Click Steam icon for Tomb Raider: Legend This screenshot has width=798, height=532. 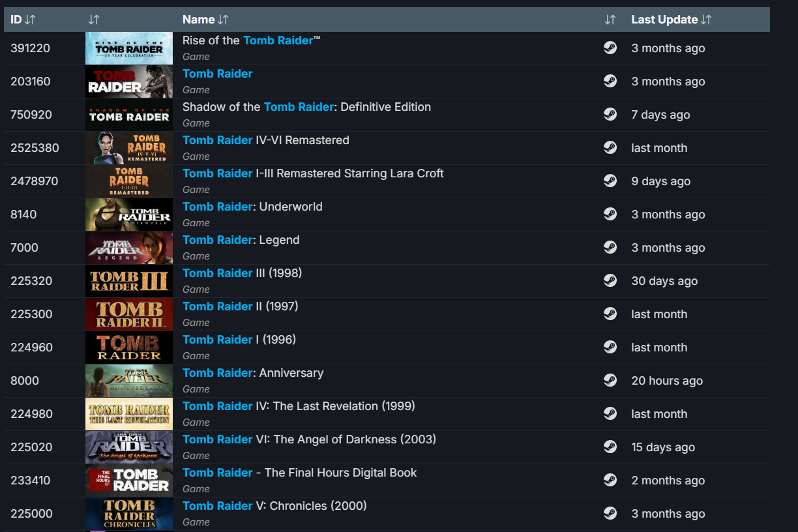coord(610,247)
